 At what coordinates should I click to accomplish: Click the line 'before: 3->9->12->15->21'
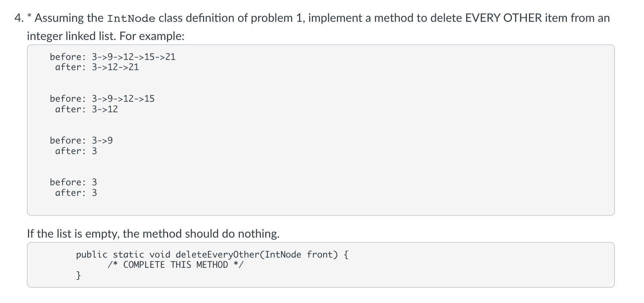tap(113, 57)
